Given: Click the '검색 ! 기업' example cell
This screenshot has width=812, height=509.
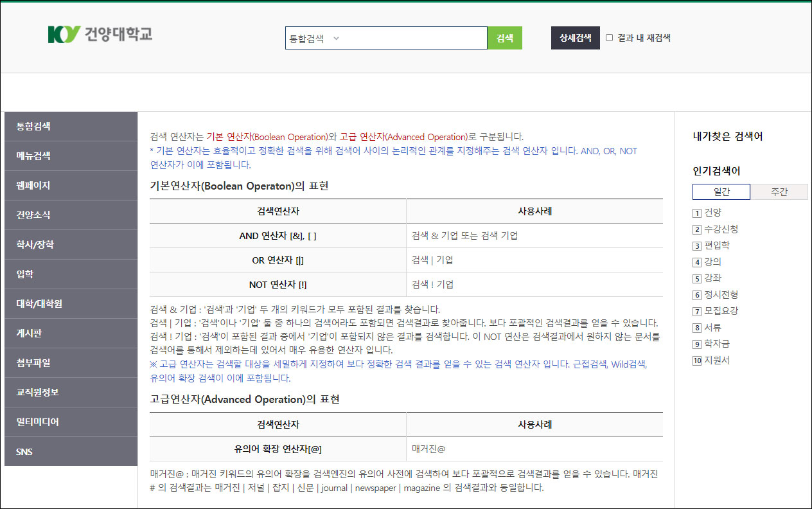Looking at the screenshot, I should pos(534,285).
